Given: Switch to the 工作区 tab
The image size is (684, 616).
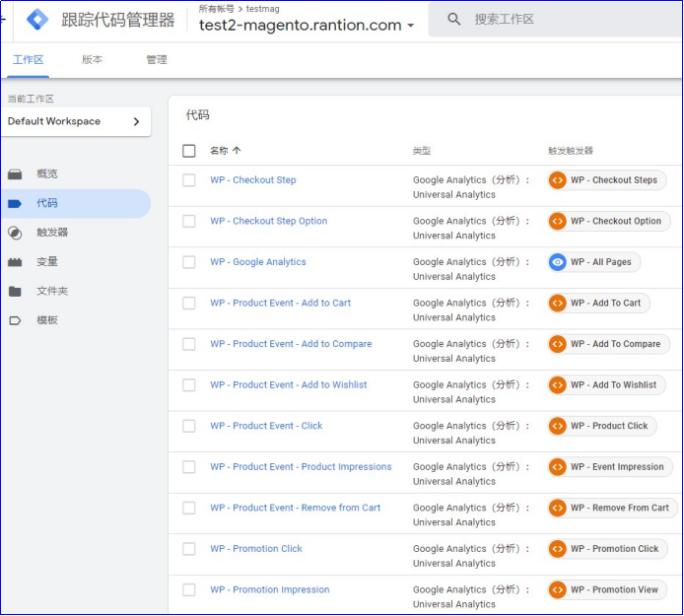Looking at the screenshot, I should (x=28, y=60).
